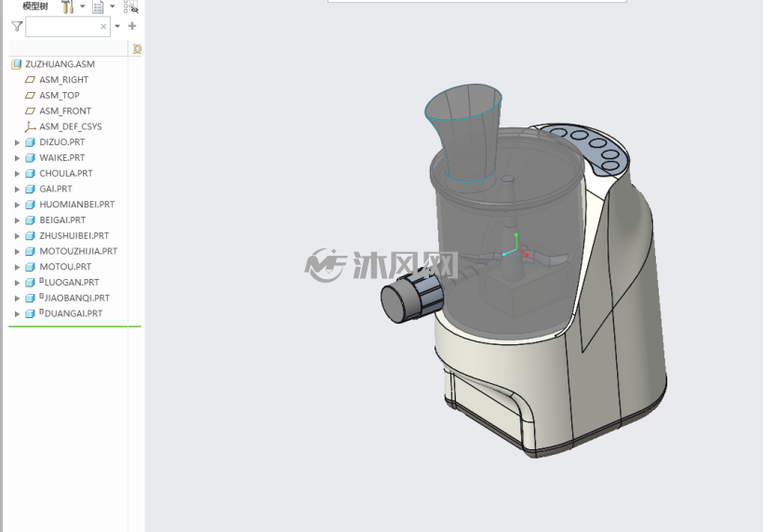Click the part icon of HUOMIANBEI.PRT

tap(30, 205)
